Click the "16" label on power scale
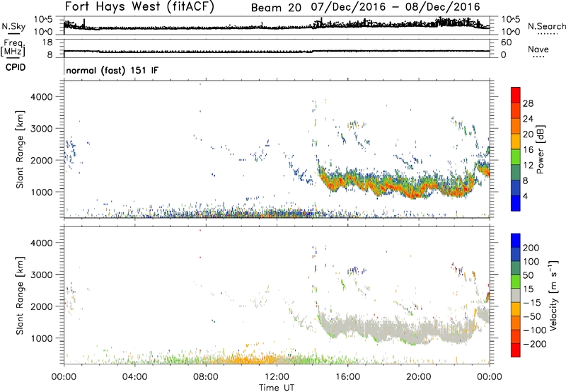The height and width of the screenshot is (392, 566). coord(528,150)
